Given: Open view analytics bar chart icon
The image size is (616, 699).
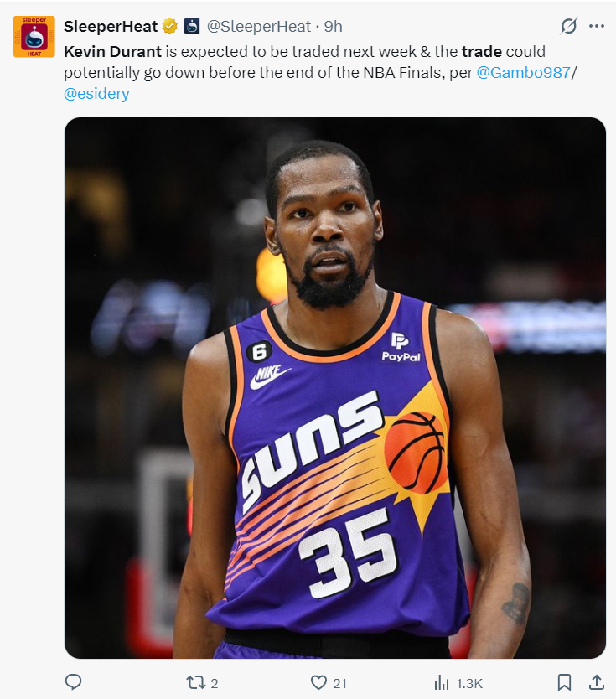Looking at the screenshot, I should (x=442, y=683).
